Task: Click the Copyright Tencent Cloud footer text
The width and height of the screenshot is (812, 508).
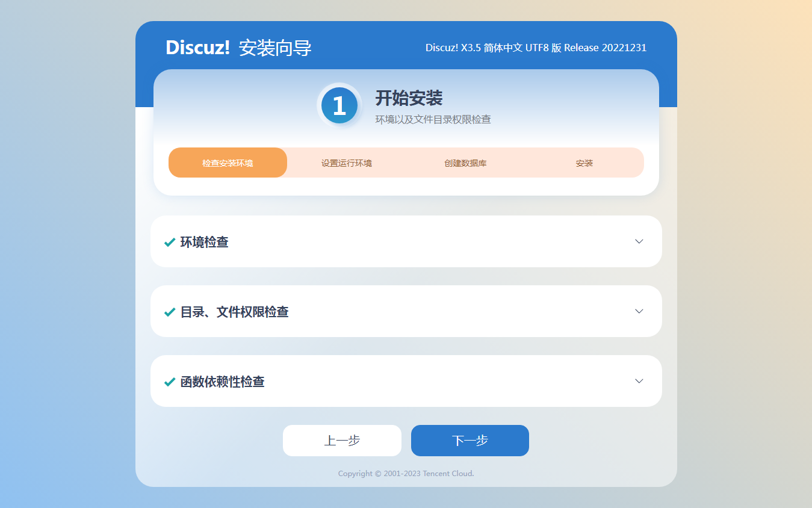Action: coord(406,473)
